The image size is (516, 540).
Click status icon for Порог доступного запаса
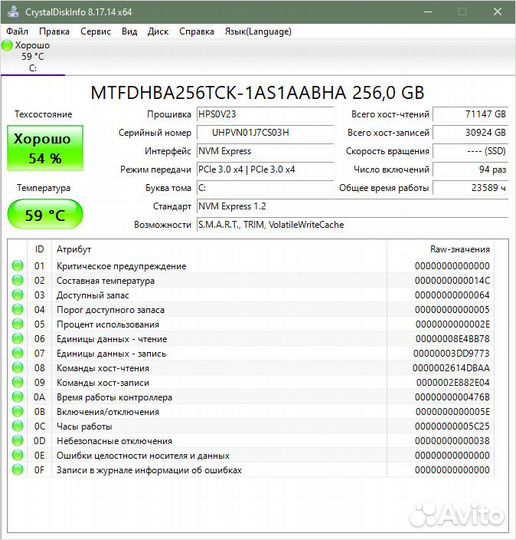click(x=18, y=309)
